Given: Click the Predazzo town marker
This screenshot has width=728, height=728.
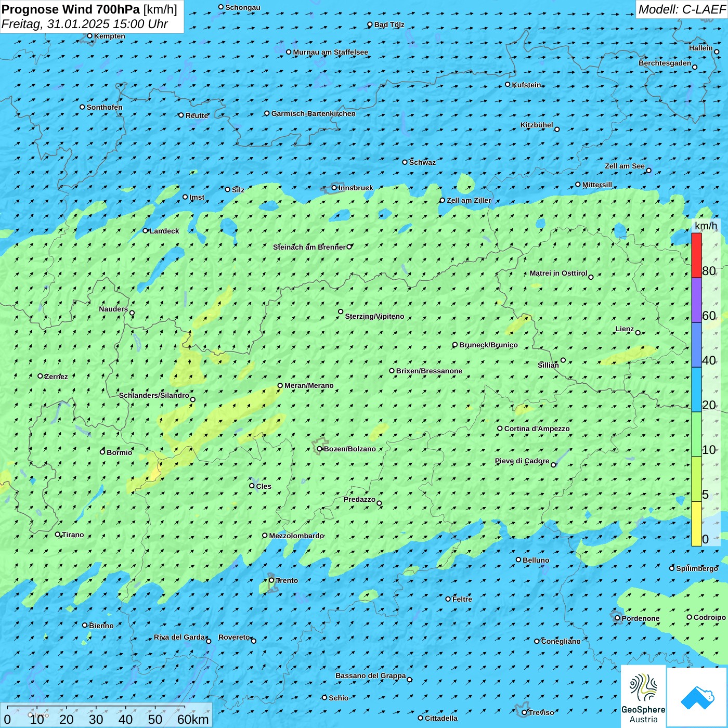Looking at the screenshot, I should pos(380,503).
